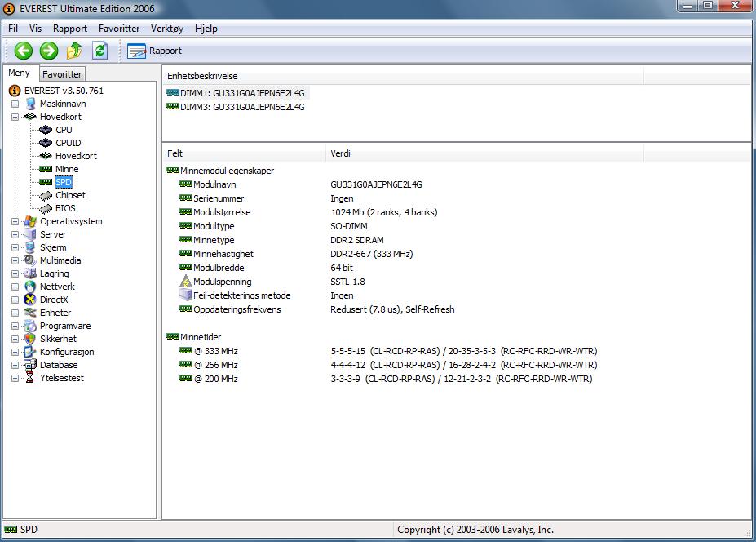Screen dimensions: 756x542
Task: Expand the Programvare tree node
Action: pyautogui.click(x=15, y=326)
